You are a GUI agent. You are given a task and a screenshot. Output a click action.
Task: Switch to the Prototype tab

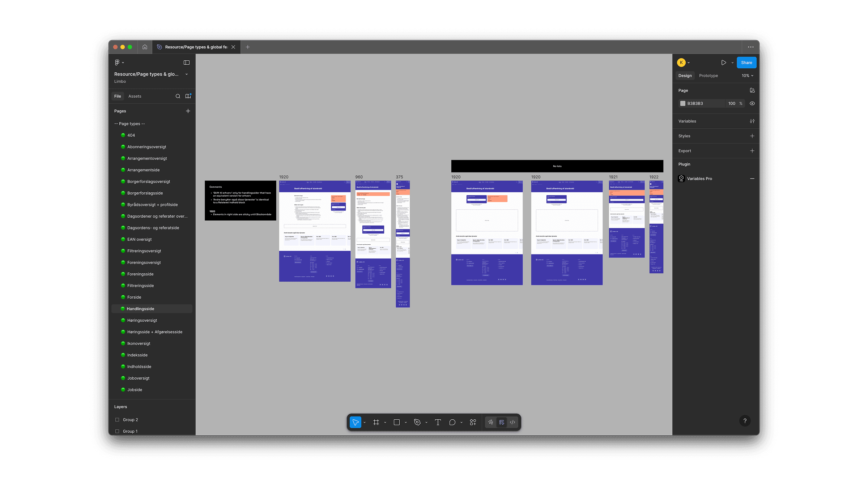click(x=708, y=76)
